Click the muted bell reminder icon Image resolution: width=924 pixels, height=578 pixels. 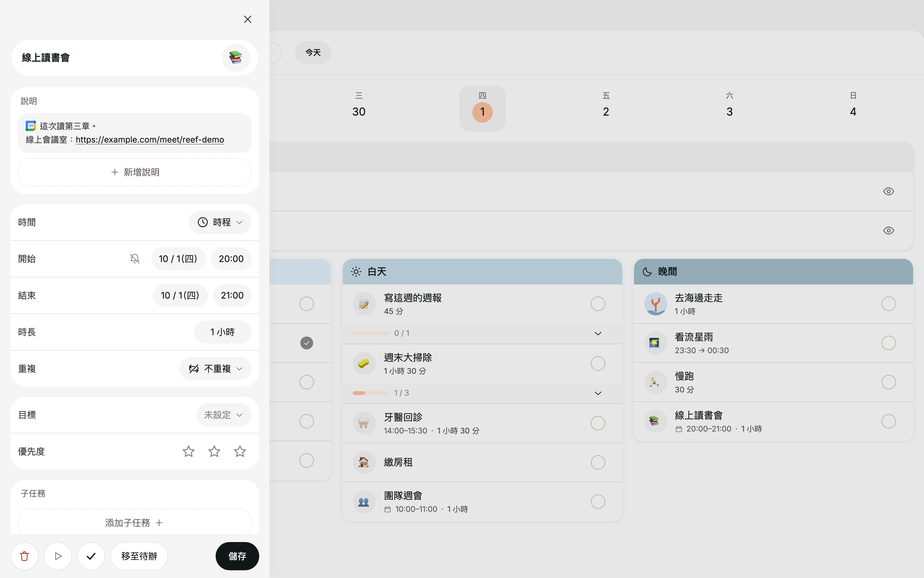click(134, 259)
